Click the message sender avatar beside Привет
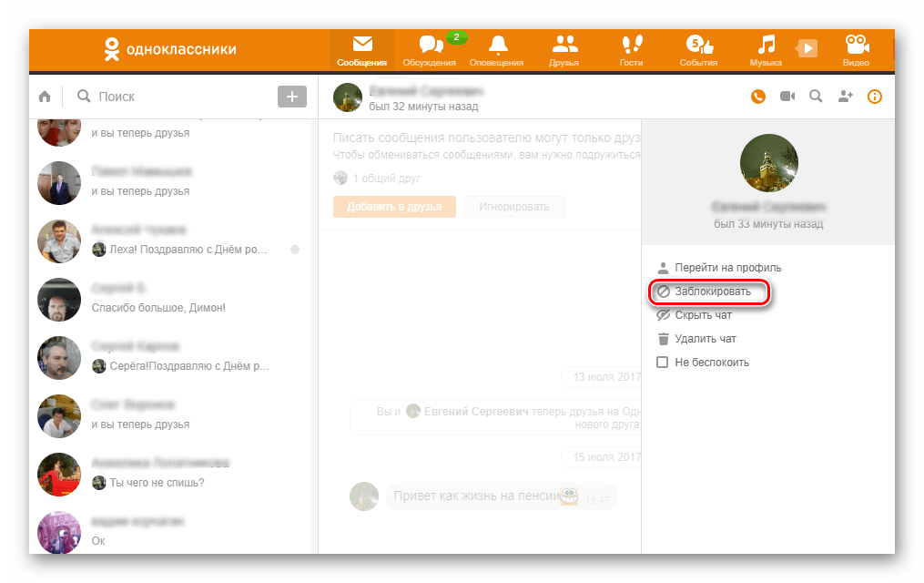Screen dimensions: 924x583 364,496
